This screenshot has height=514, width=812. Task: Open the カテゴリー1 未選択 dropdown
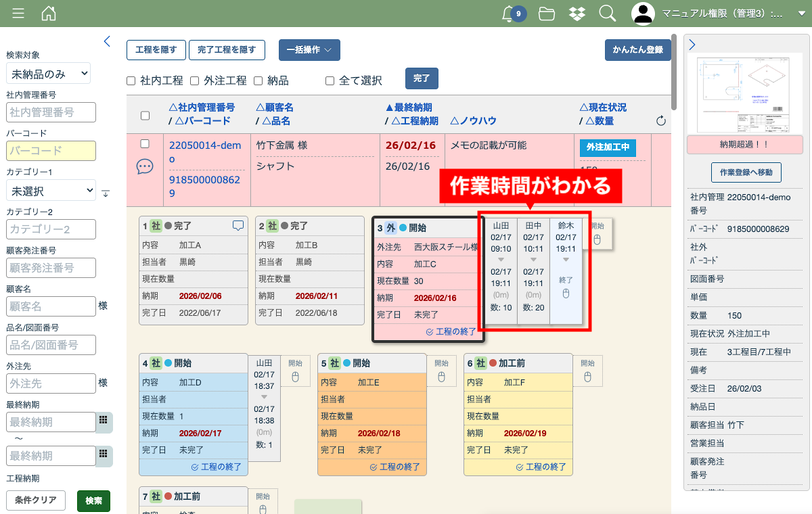point(51,191)
